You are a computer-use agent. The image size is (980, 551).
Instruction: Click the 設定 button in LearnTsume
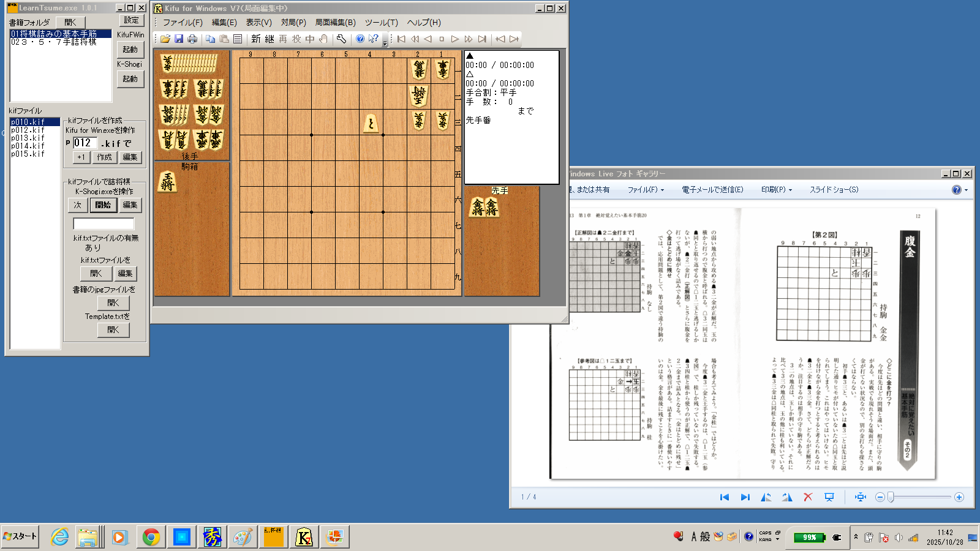point(131,20)
